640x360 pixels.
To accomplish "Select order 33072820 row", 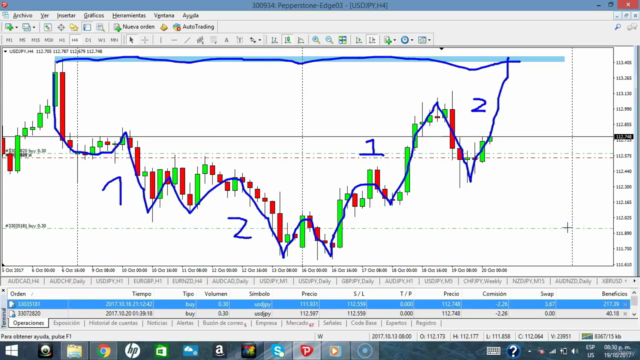I will (319, 313).
